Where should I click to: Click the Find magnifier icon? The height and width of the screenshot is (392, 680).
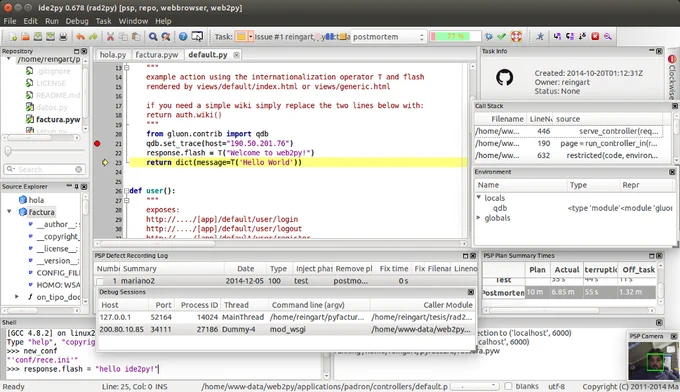[x=153, y=37]
